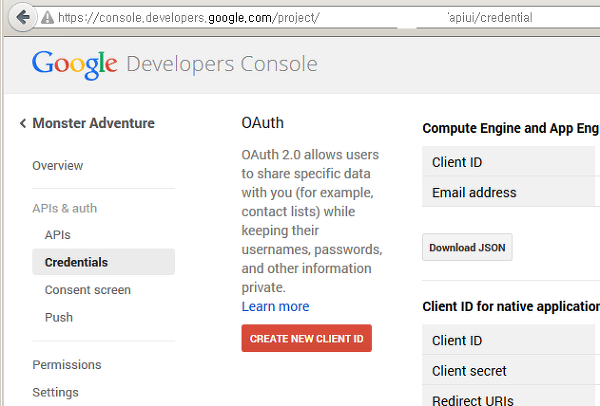Click Client ID for native application heading
The width and height of the screenshot is (600, 406).
point(511,307)
